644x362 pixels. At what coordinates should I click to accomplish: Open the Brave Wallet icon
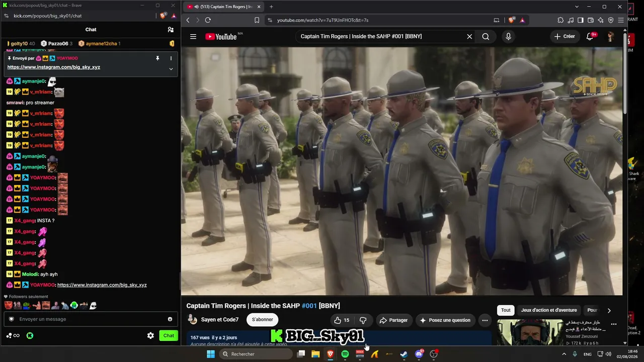click(x=591, y=20)
